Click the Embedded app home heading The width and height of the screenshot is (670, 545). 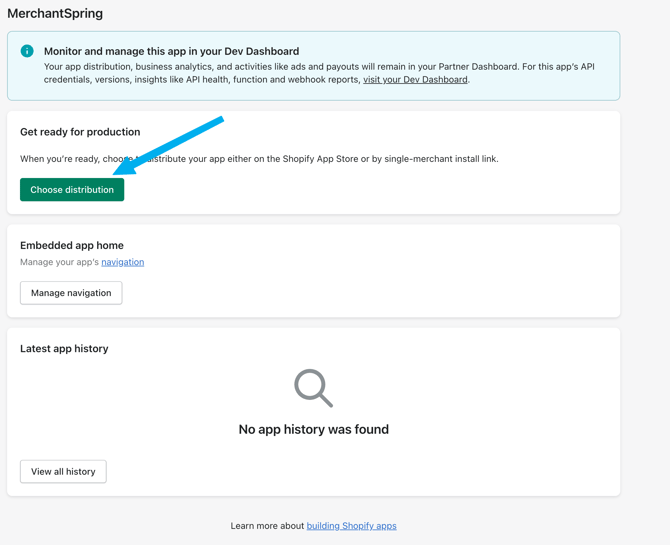72,245
